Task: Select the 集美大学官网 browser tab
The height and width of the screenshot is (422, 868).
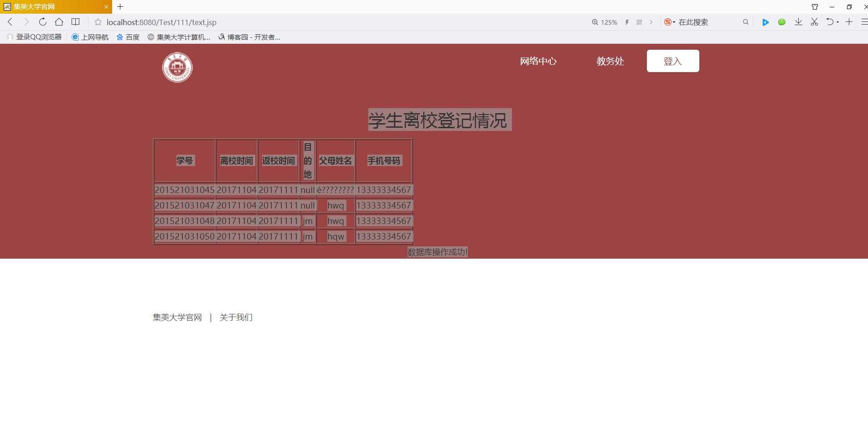Action: pos(56,7)
